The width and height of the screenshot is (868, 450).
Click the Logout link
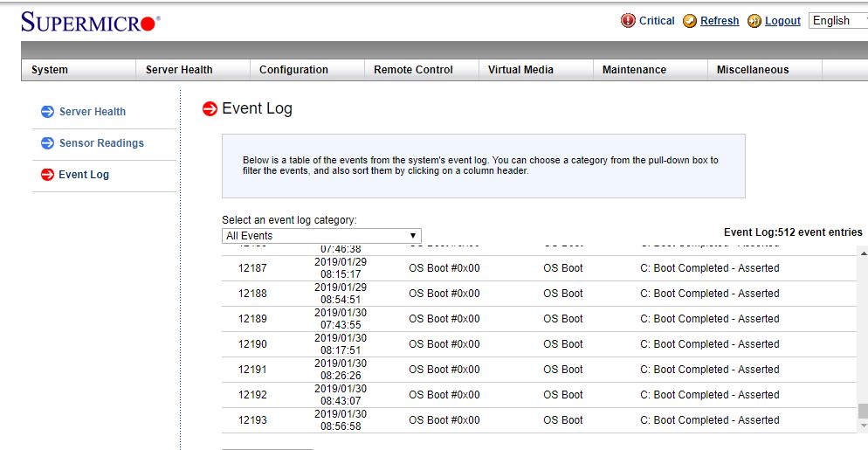782,21
